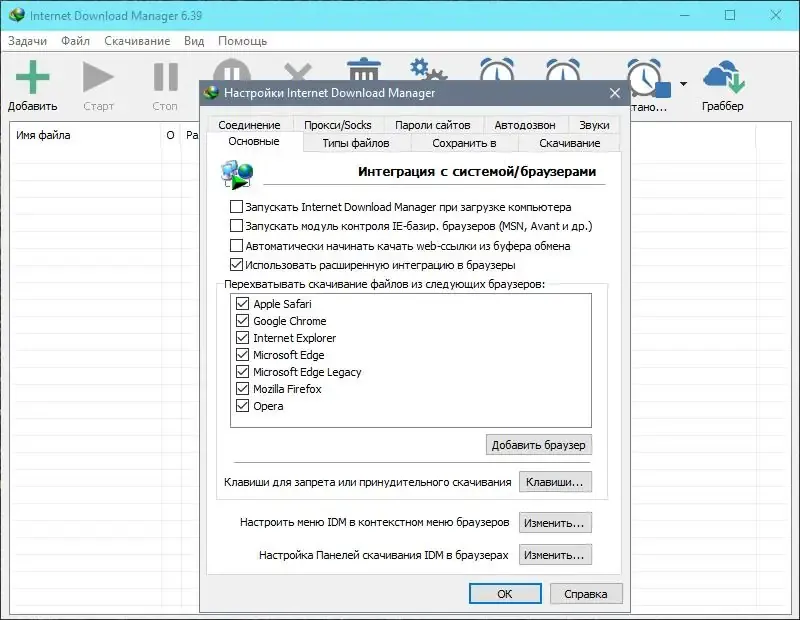Click the Добавить green plus icon
The height and width of the screenshot is (620, 800).
[x=32, y=74]
